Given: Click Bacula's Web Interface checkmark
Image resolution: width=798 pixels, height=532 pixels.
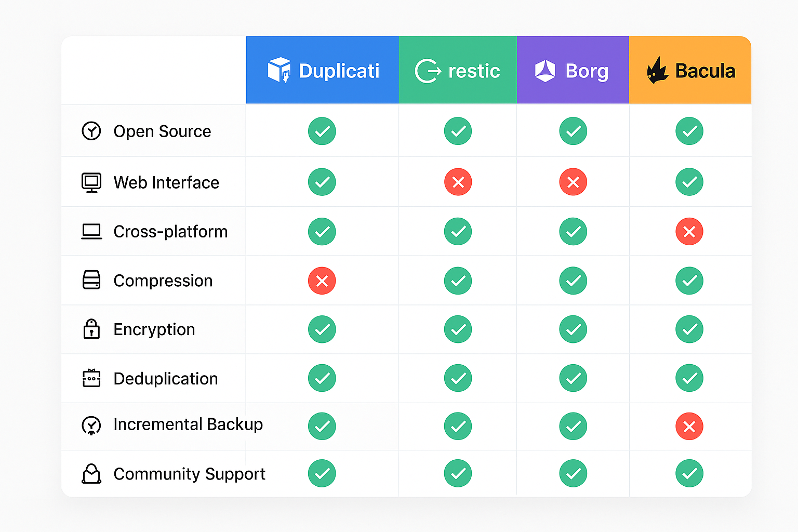Looking at the screenshot, I should click(x=689, y=182).
